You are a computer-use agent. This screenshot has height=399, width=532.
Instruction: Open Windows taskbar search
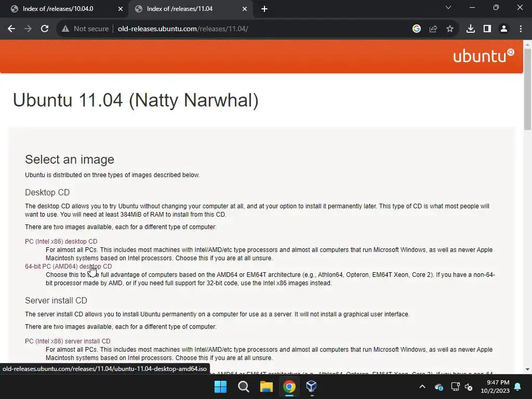pos(243,387)
